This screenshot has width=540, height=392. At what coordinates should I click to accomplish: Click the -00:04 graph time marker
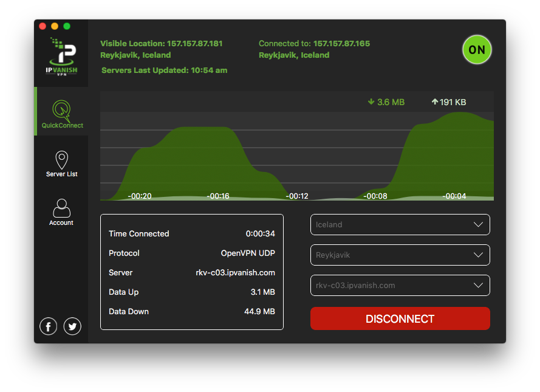tap(454, 196)
